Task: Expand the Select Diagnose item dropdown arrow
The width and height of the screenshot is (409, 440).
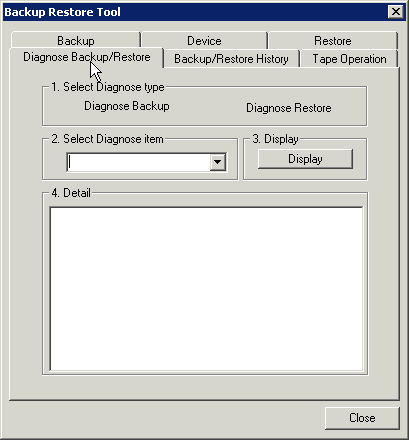Action: [x=218, y=162]
